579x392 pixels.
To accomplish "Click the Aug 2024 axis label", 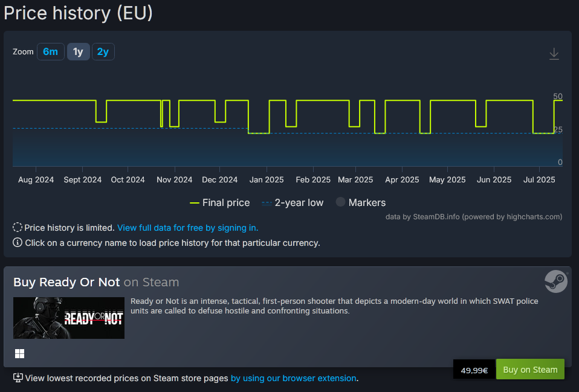I will point(36,180).
